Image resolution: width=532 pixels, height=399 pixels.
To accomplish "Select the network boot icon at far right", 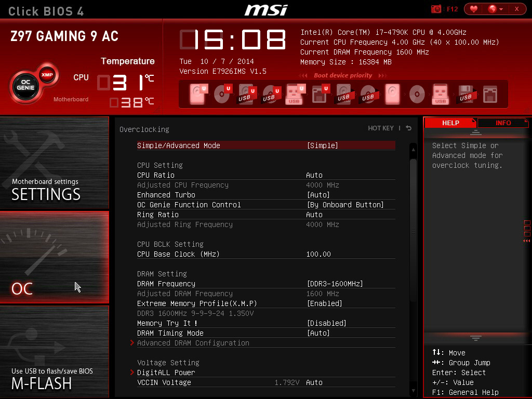I will pyautogui.click(x=489, y=94).
